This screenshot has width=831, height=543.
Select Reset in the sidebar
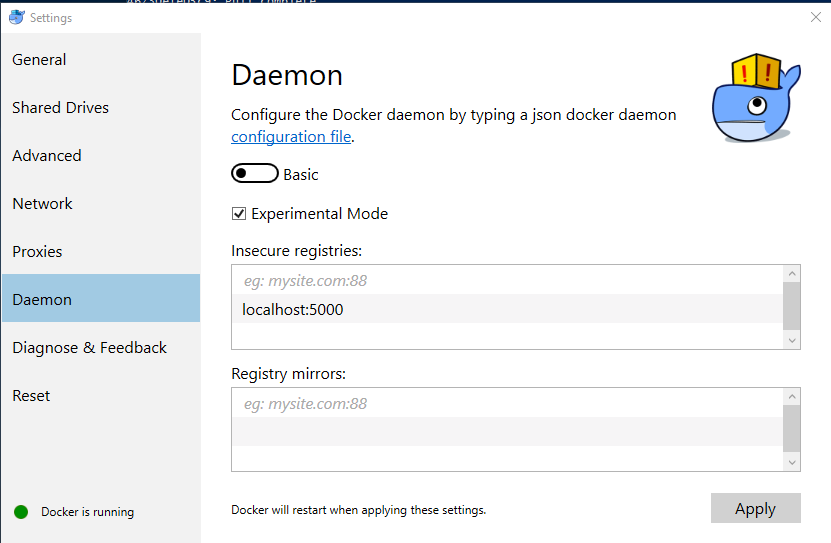coord(32,396)
